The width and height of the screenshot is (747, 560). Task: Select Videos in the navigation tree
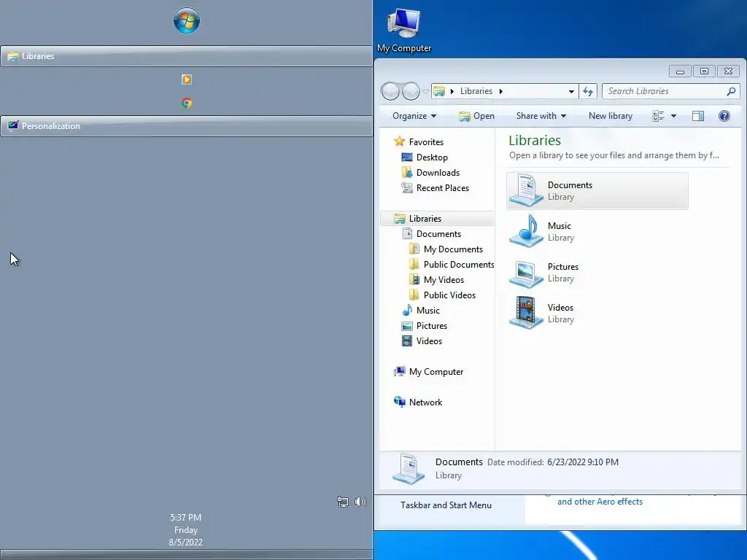[422, 341]
